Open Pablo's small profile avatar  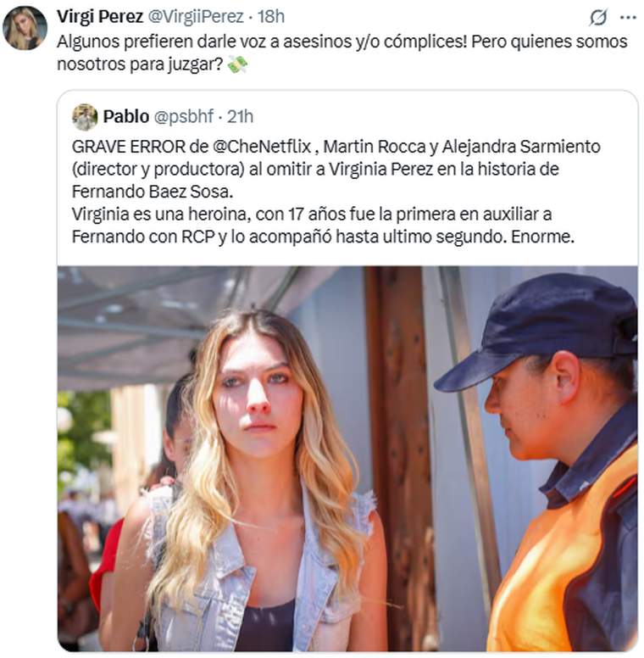click(85, 117)
